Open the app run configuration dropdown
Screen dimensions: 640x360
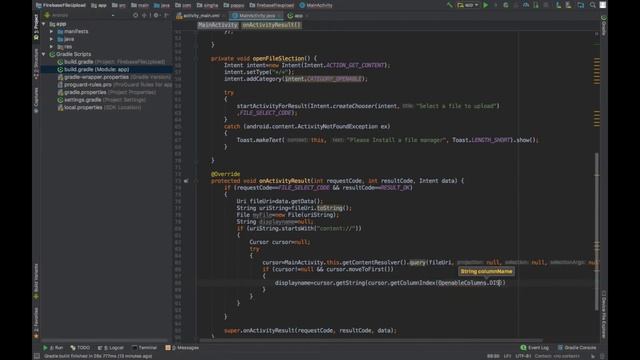(468, 5)
